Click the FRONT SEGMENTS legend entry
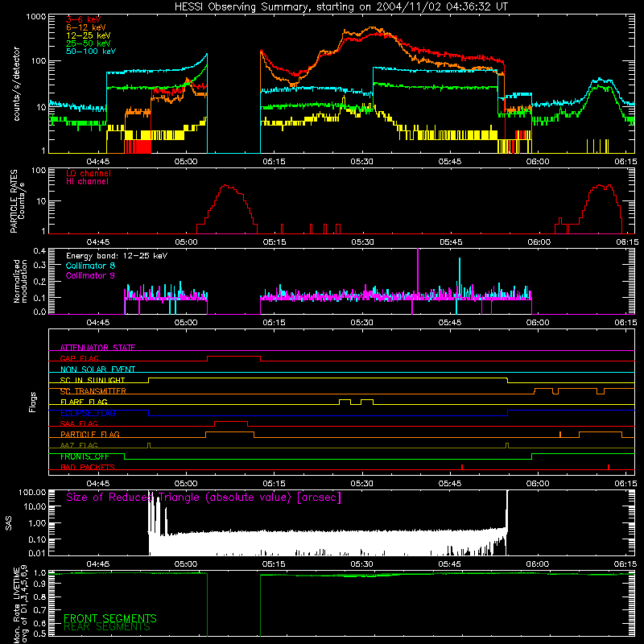Image resolution: width=644 pixels, height=644 pixels. tap(110, 618)
